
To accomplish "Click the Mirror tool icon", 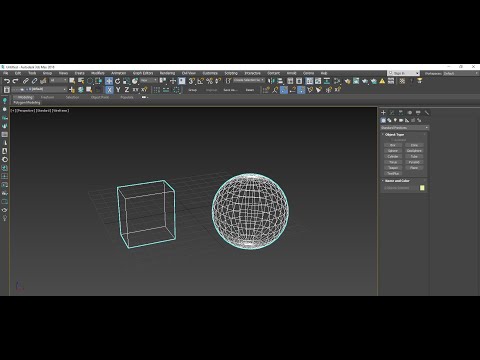I will 271,81.
